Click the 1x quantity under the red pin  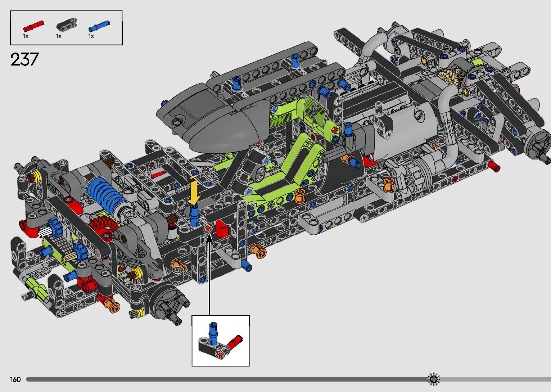pyautogui.click(x=26, y=36)
